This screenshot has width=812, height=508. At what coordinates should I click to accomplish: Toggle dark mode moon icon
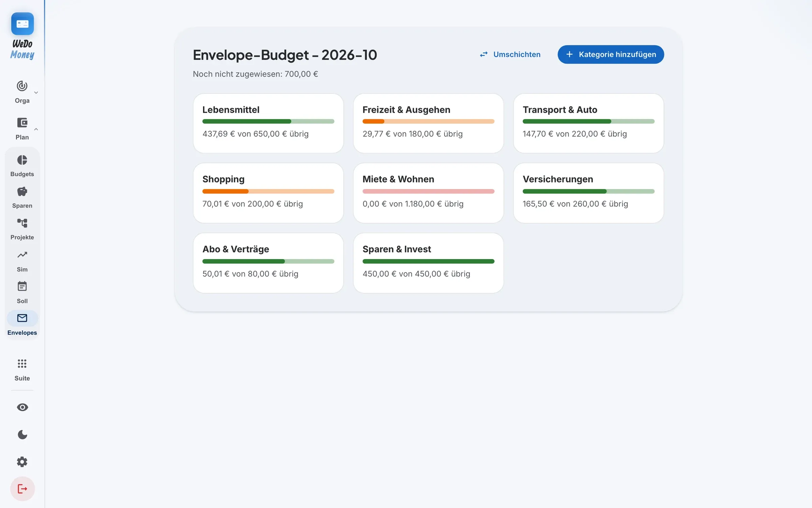pyautogui.click(x=22, y=435)
